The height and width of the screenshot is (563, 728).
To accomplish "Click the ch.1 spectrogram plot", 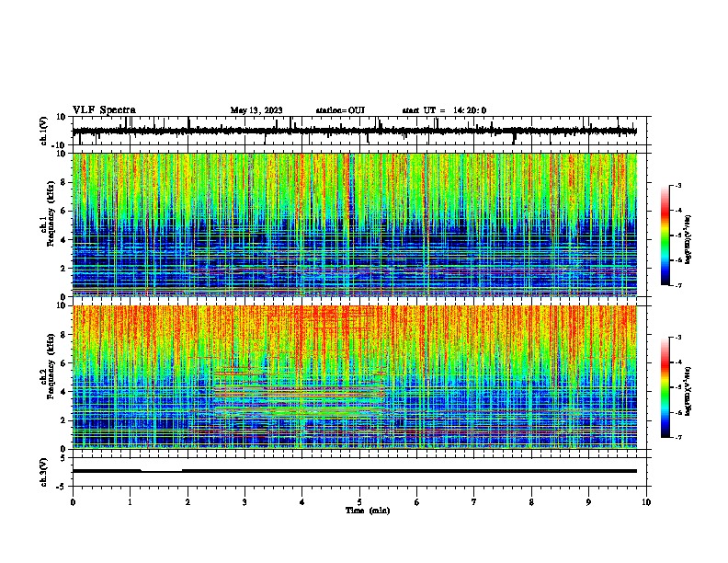I will (x=354, y=224).
